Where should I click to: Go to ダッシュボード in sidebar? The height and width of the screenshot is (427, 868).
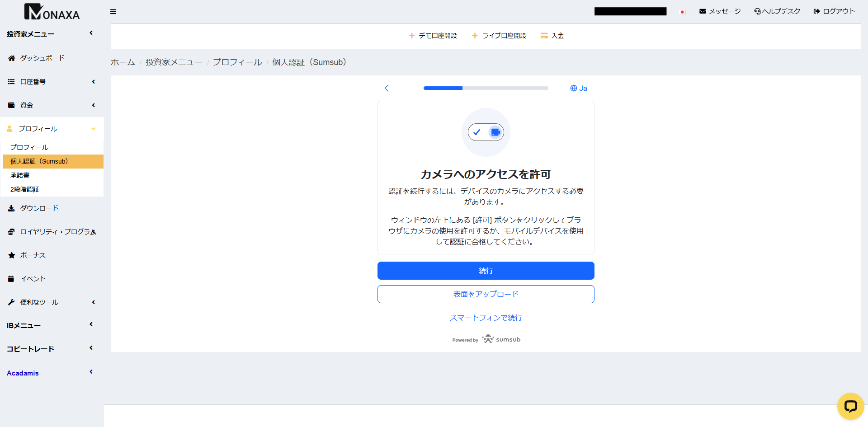pyautogui.click(x=42, y=58)
